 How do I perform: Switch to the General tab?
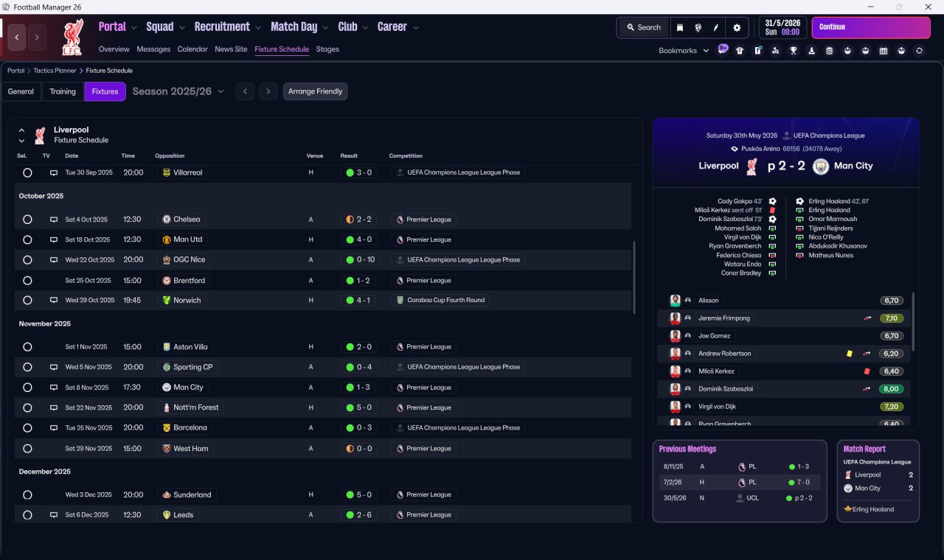pyautogui.click(x=21, y=91)
